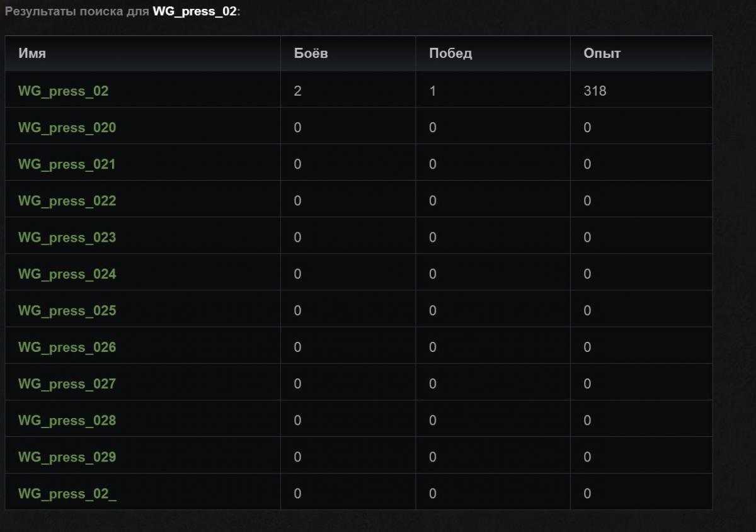Click the Побед column header
Viewport: 756px width, 532px height.
(450, 54)
